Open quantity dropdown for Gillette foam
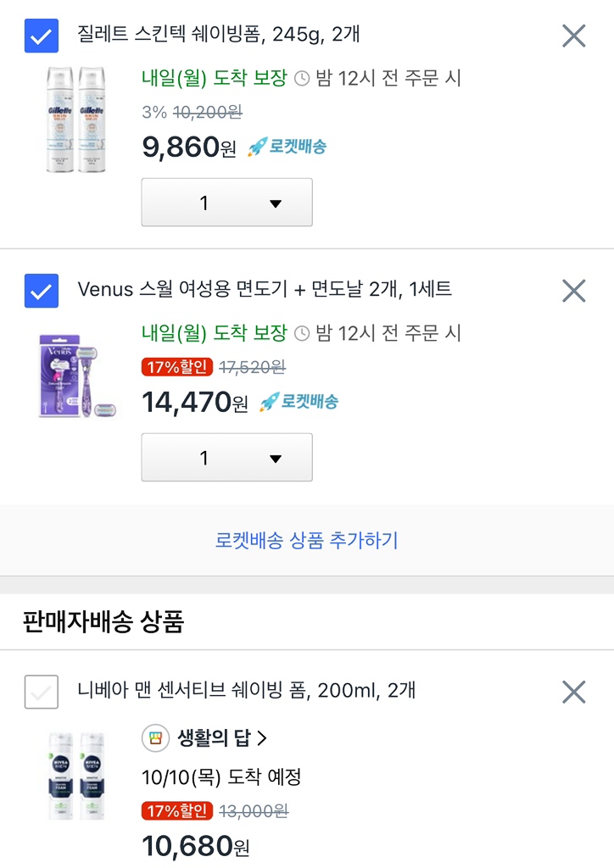Viewport: 614px width, 868px height. point(226,203)
